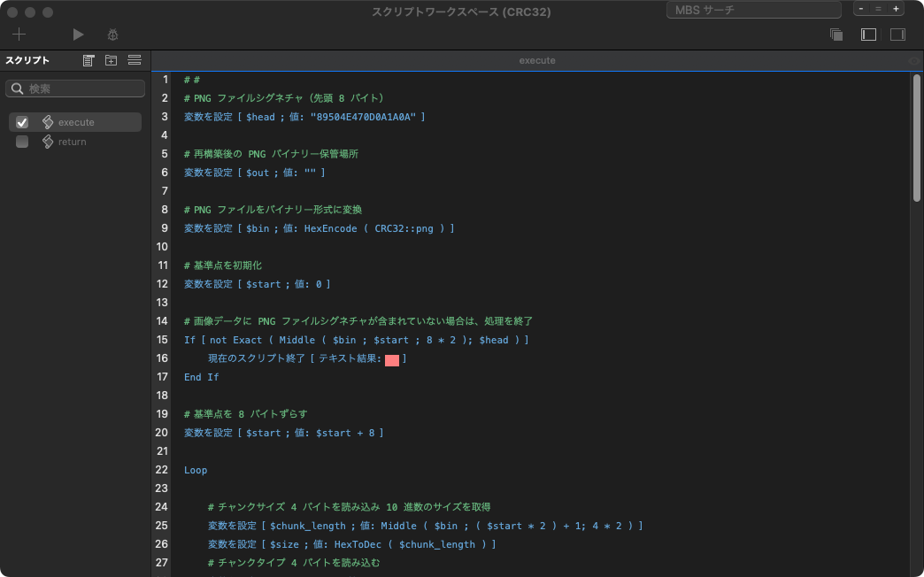Select the PNG ファイルシグネチャ comment line
The image size is (924, 577).
(284, 98)
